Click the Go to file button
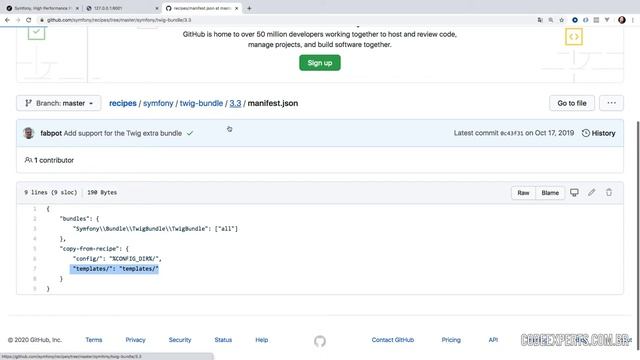Viewport: 640px width, 360px height. (x=572, y=103)
